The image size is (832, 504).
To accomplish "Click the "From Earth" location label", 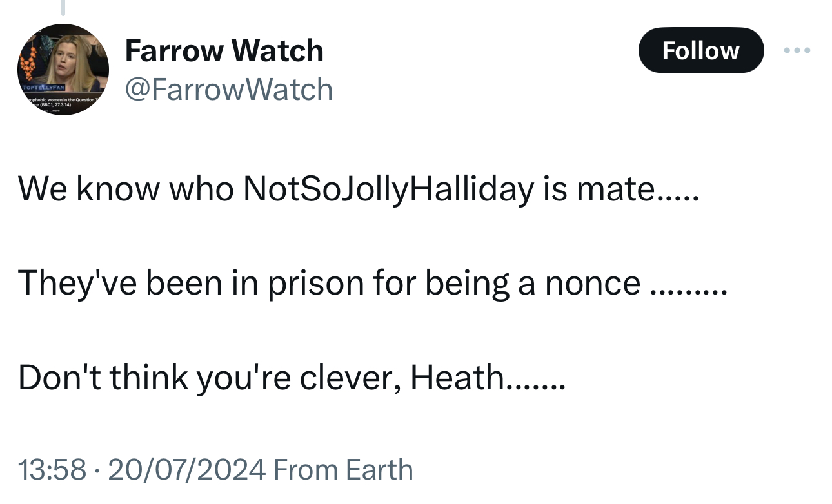I will 343,469.
